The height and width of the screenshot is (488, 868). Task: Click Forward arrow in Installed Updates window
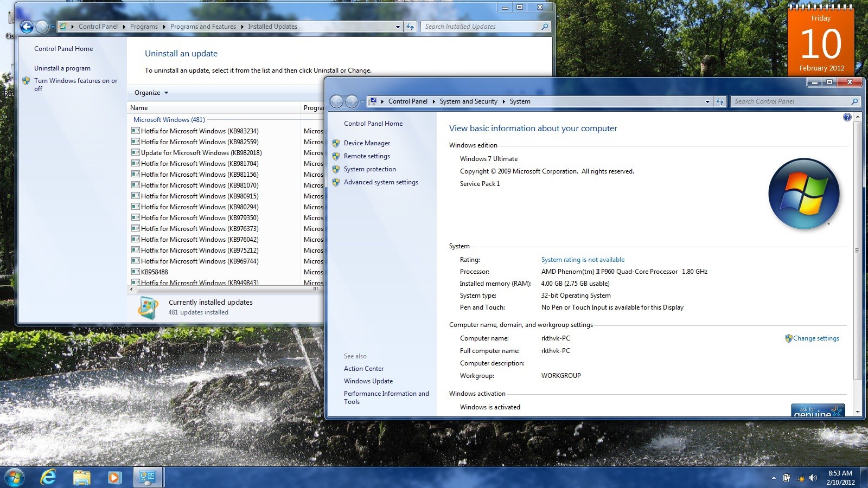pyautogui.click(x=42, y=27)
